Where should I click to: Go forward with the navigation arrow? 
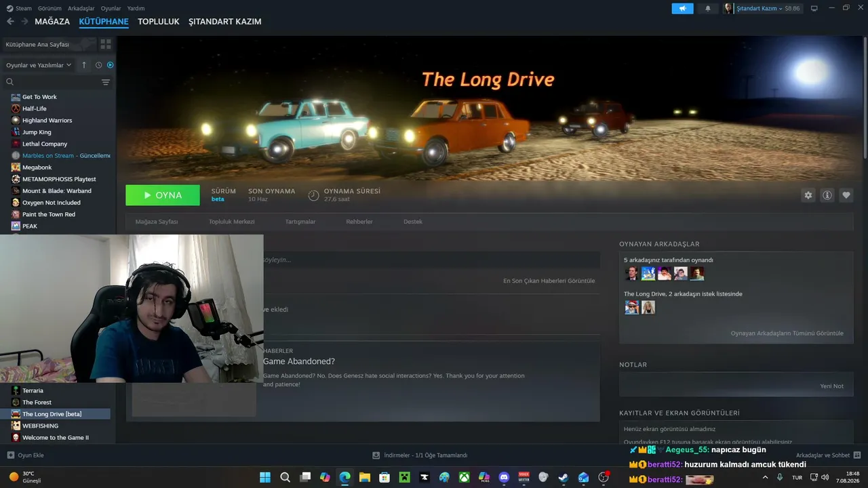pos(24,22)
